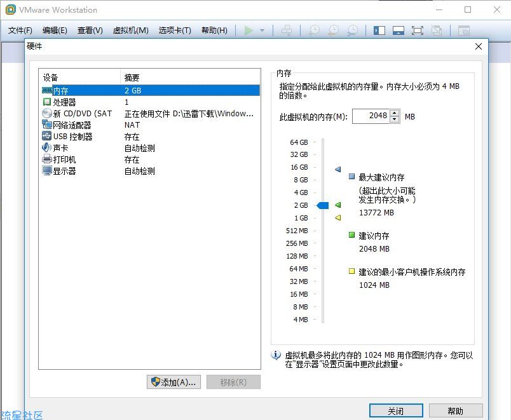The height and width of the screenshot is (420, 511).
Task: Click the 4 MB slider scale label
Action: [x=301, y=320]
